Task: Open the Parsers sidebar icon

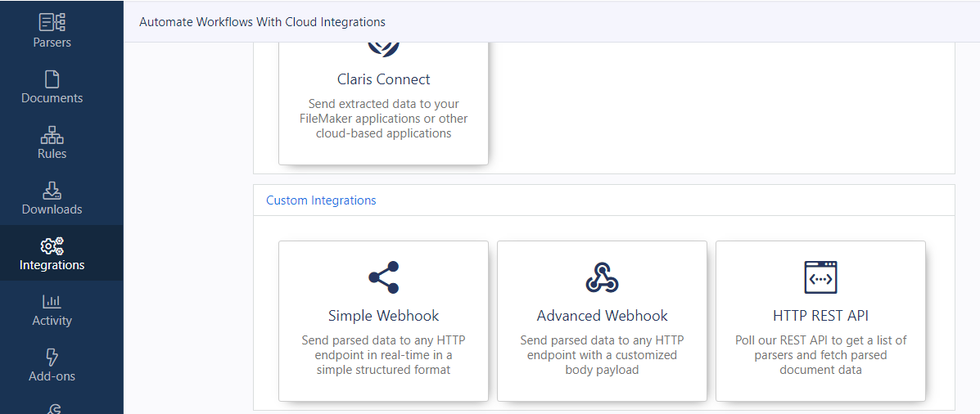Action: 52,22
